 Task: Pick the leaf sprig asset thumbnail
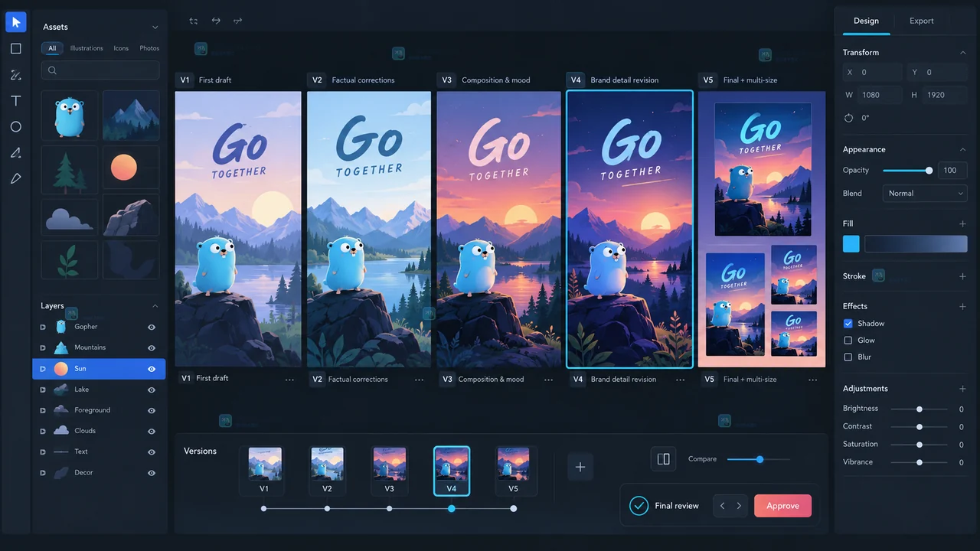[69, 260]
